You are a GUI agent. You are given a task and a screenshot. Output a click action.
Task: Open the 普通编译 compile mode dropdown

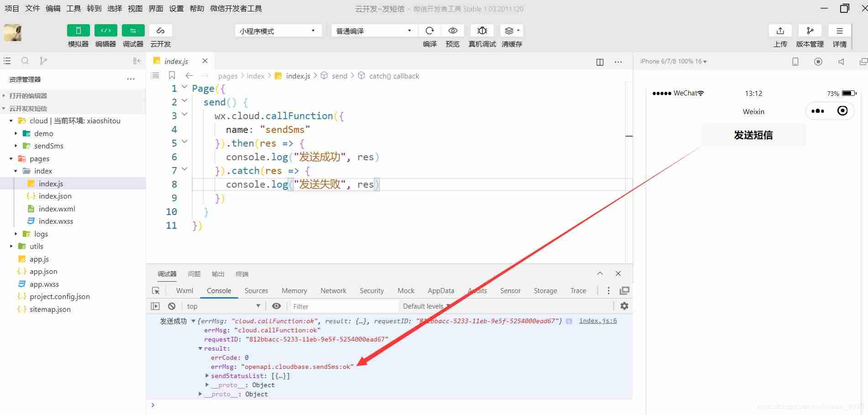point(374,31)
